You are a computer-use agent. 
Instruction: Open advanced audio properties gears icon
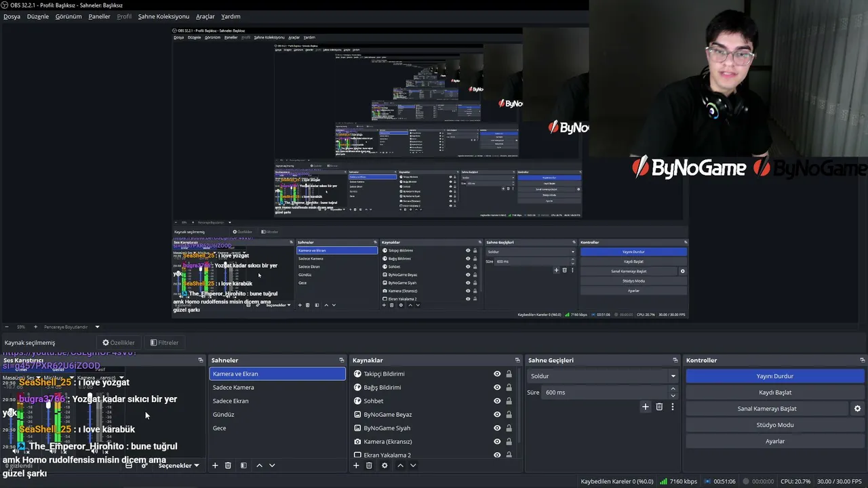click(144, 466)
